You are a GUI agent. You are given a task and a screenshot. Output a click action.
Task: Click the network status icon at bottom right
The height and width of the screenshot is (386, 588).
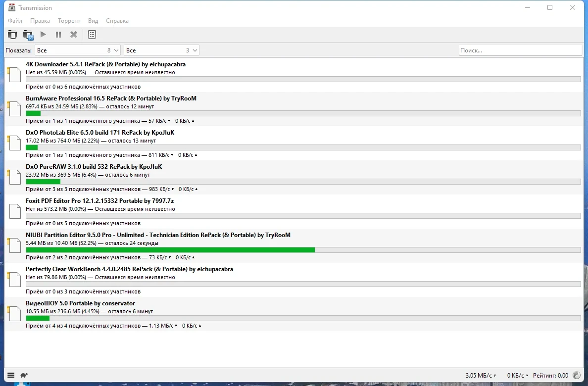pyautogui.click(x=577, y=375)
